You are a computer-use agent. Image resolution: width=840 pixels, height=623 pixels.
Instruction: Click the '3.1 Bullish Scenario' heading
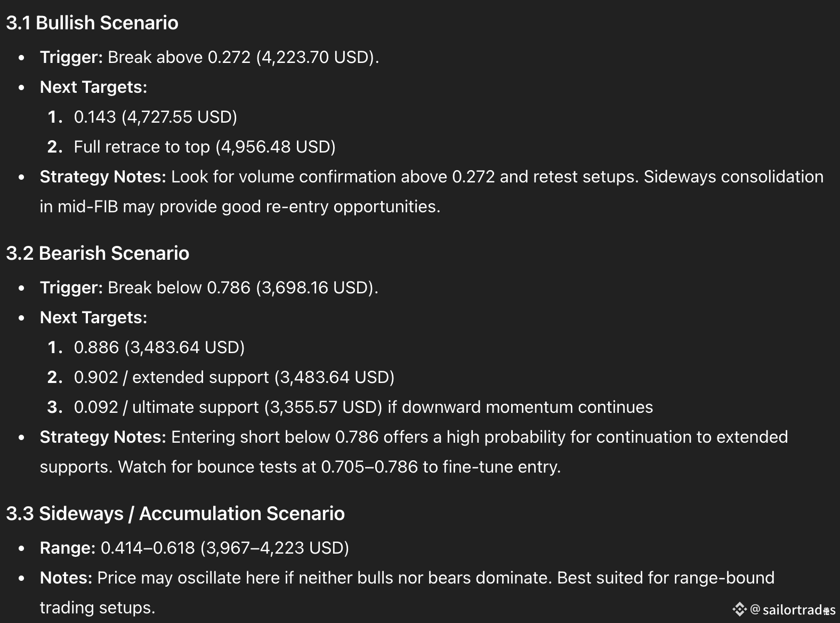click(x=92, y=23)
